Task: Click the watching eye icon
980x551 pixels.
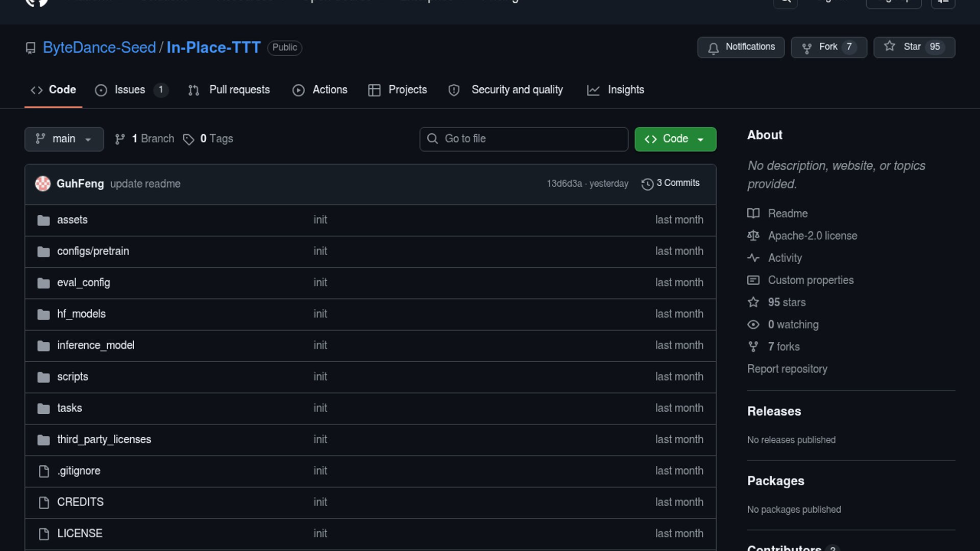Action: 753,324
